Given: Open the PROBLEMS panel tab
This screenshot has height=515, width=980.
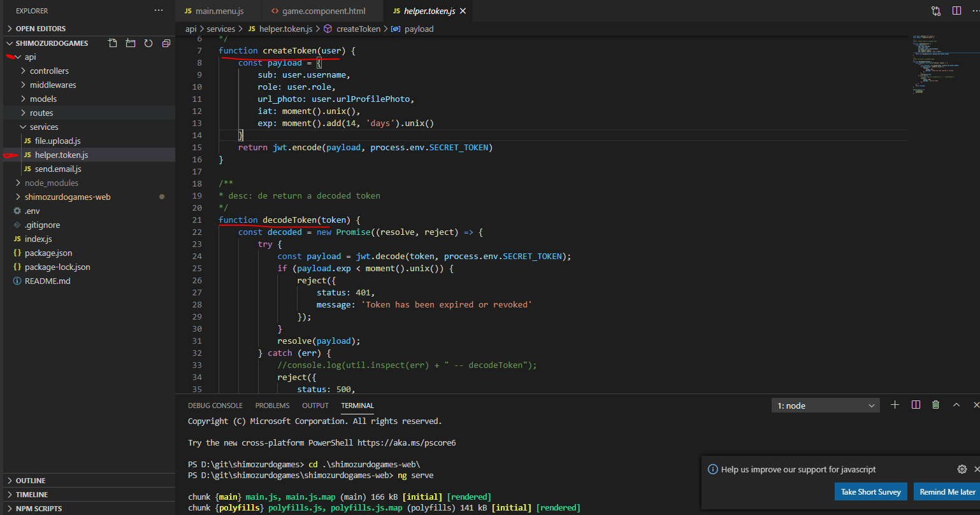Looking at the screenshot, I should [x=272, y=406].
